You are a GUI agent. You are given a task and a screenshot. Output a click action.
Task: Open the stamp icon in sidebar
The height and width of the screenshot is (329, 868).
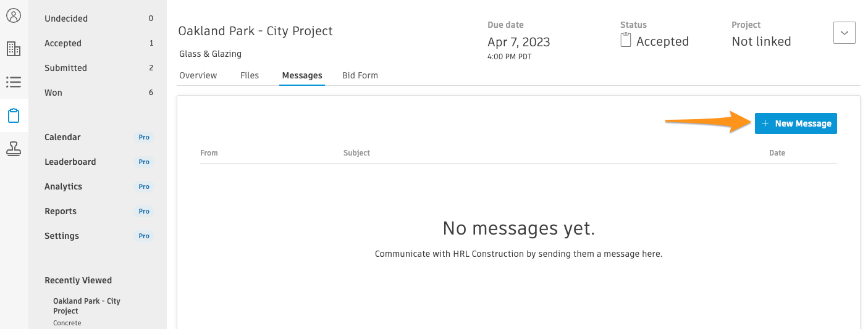click(x=14, y=149)
